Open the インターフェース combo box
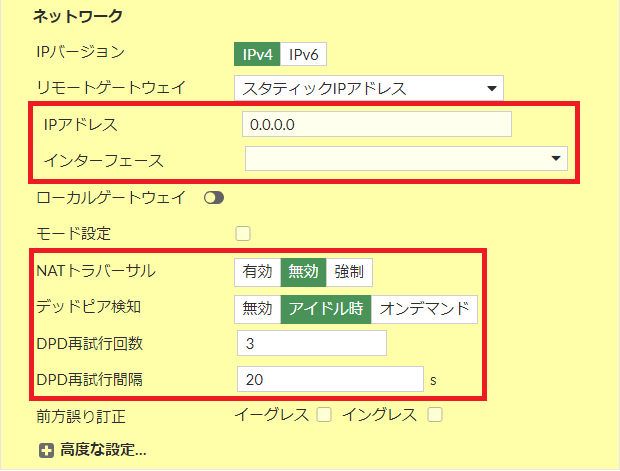Screen dimensions: 620x471 point(406,159)
